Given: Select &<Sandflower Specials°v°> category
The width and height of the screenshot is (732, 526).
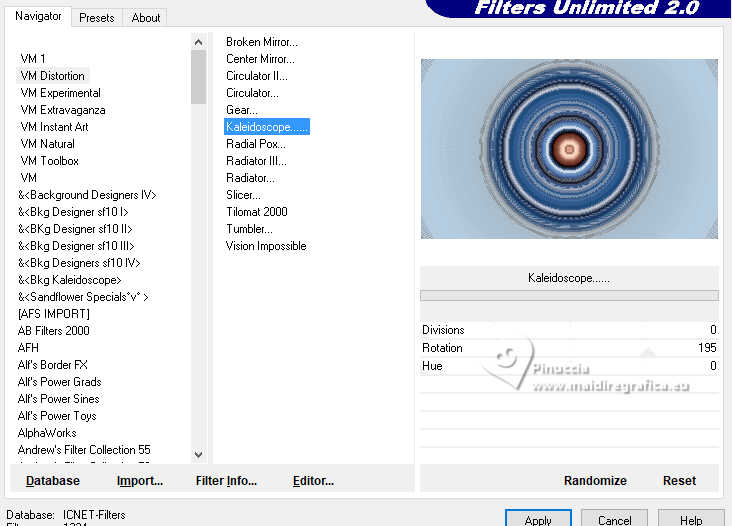Looking at the screenshot, I should click(x=83, y=297).
